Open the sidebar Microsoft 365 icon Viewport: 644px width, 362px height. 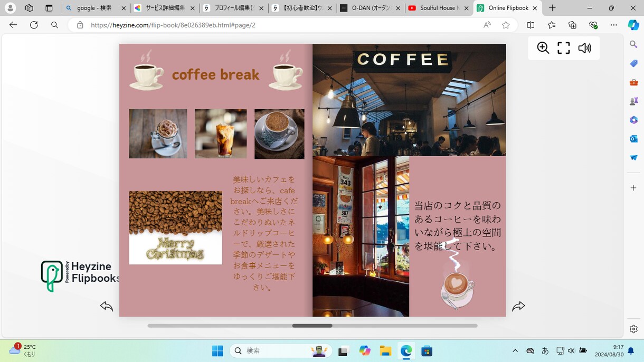[x=633, y=120]
